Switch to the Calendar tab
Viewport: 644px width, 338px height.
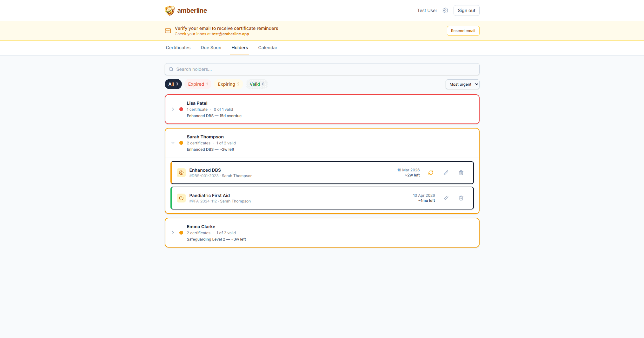(x=268, y=48)
